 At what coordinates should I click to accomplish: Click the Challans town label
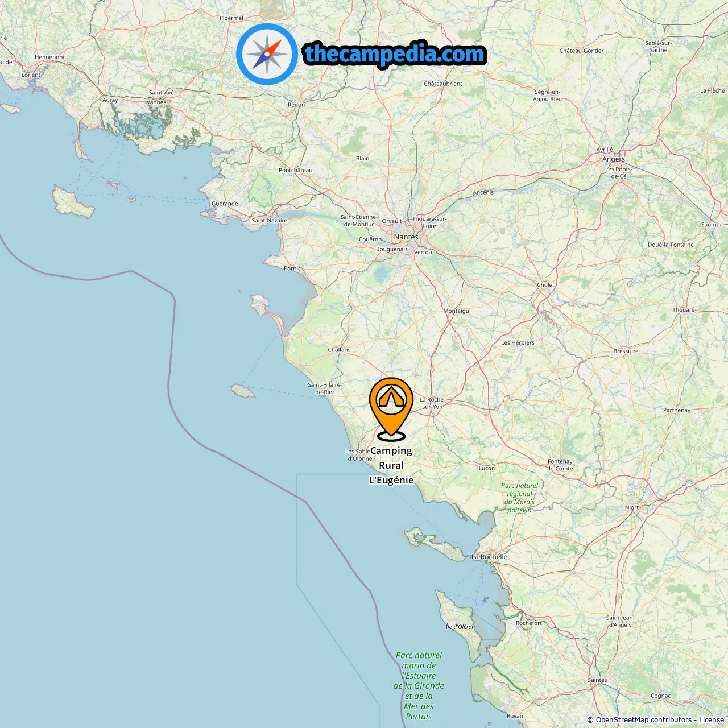(339, 350)
